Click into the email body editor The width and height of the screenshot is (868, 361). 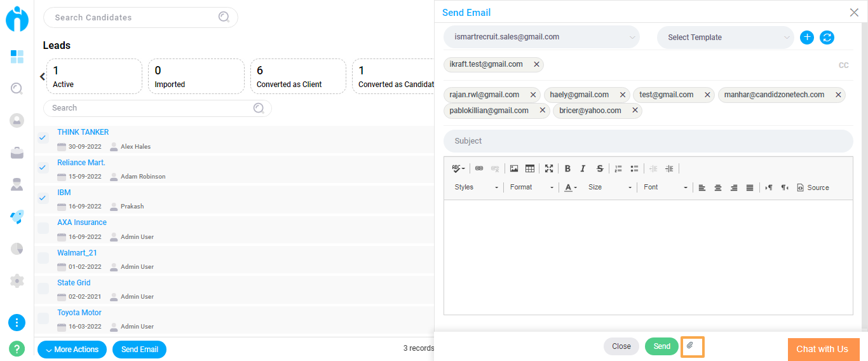point(648,257)
